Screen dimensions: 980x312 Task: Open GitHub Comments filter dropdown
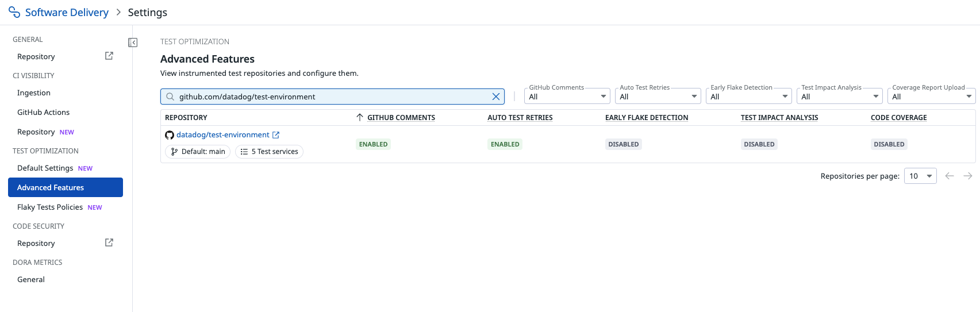coord(567,97)
